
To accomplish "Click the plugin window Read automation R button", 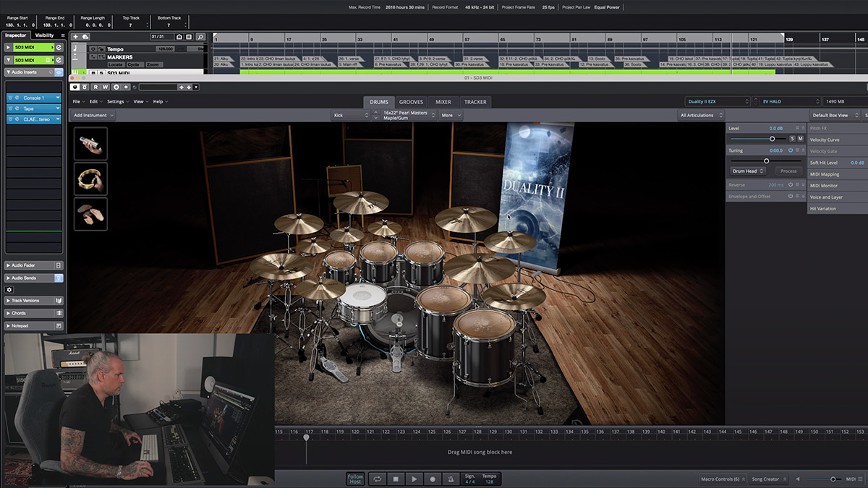I will pos(95,87).
